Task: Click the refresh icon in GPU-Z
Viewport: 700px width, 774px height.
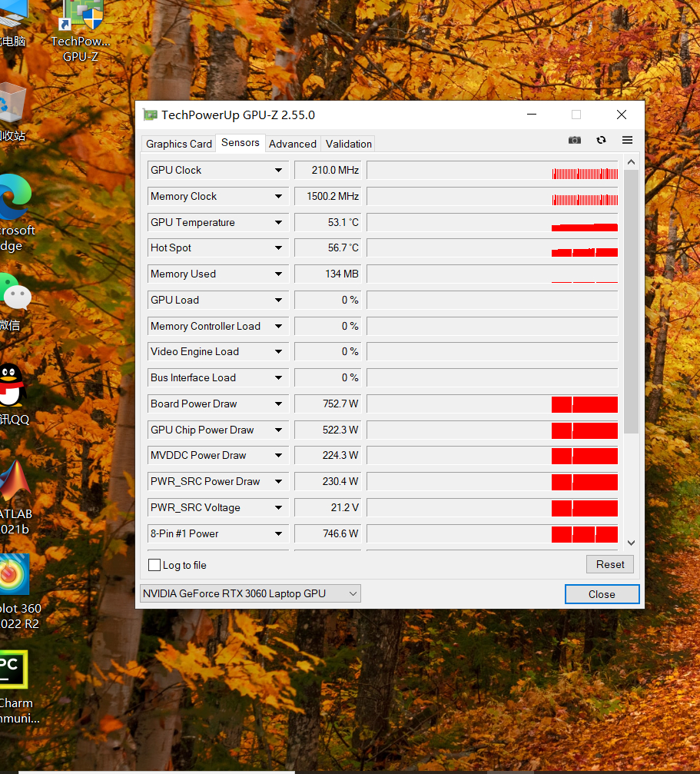Action: click(601, 140)
